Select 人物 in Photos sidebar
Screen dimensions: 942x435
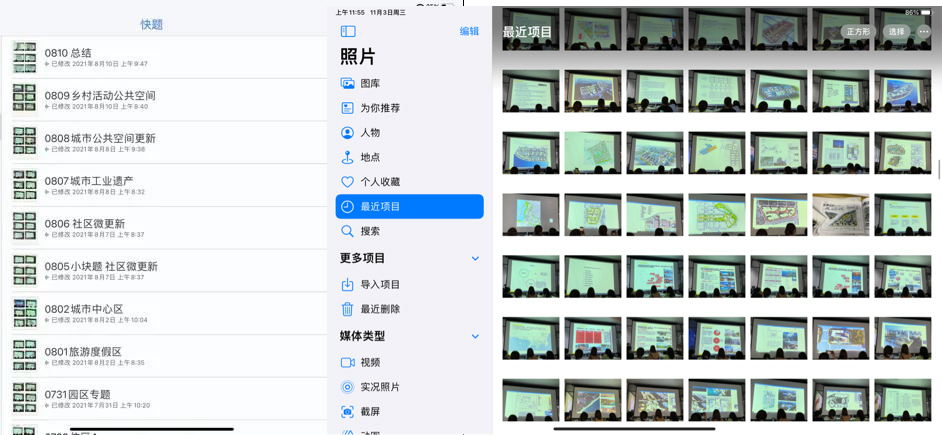(410, 133)
